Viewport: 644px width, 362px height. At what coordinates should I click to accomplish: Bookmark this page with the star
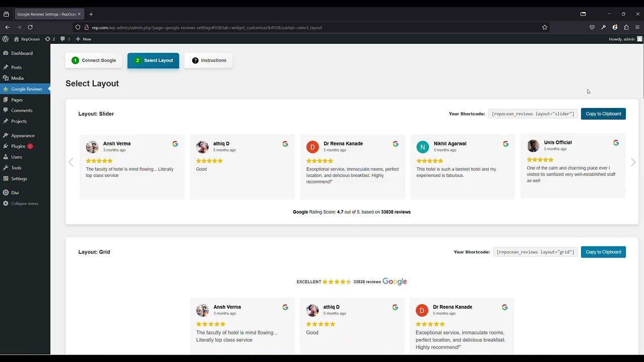click(x=544, y=27)
